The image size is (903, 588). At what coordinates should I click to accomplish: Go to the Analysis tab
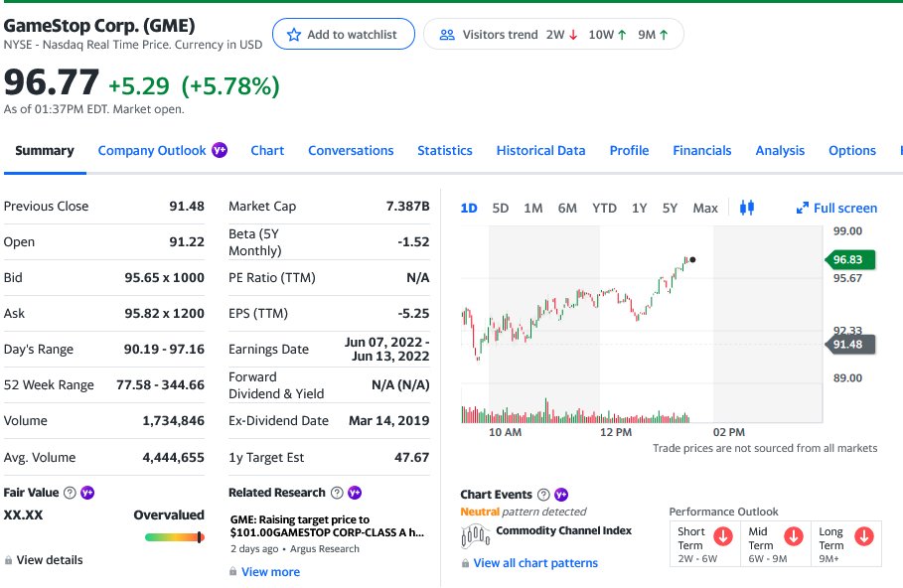[780, 150]
